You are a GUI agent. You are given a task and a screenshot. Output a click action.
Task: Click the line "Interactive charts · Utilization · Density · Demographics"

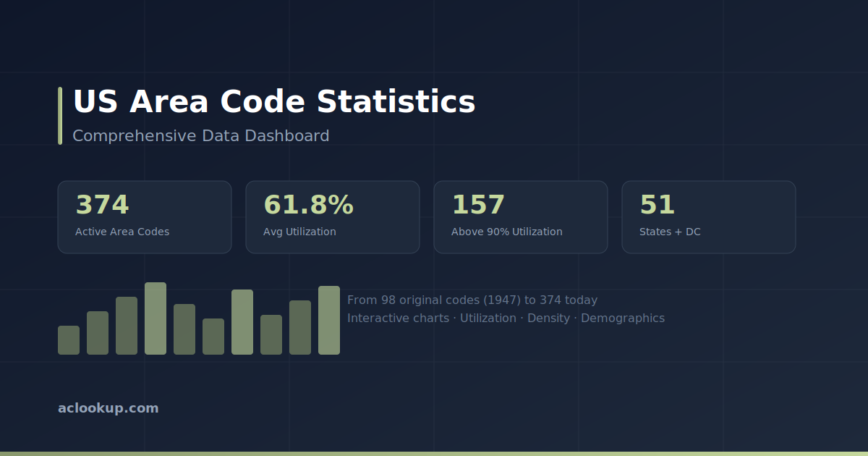(x=506, y=318)
